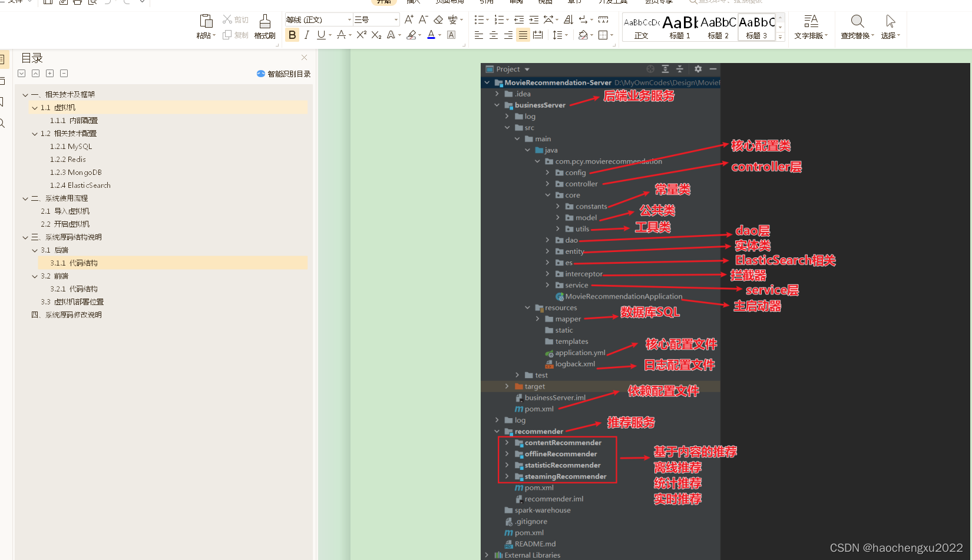Toggle superscript X² formatting
Image resolution: width=972 pixels, height=560 pixels.
[x=362, y=35]
